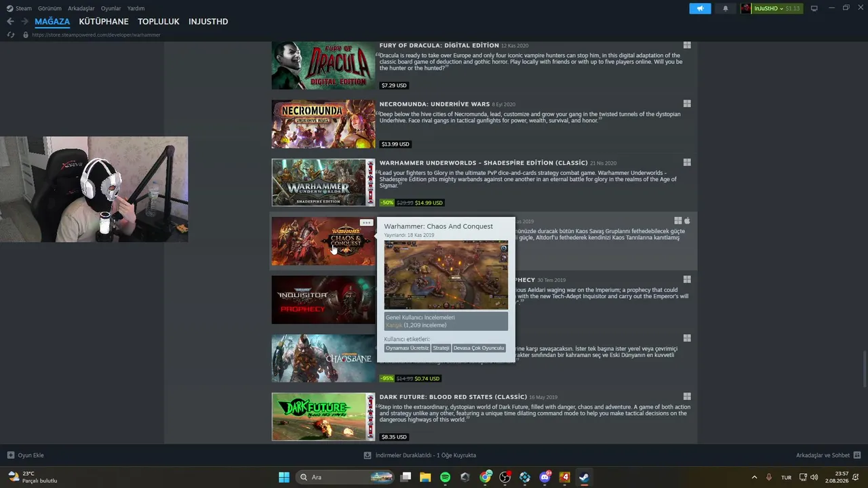The width and height of the screenshot is (868, 488).
Task: Click Windows platform icon for Shadespire Edition
Action: tap(687, 163)
